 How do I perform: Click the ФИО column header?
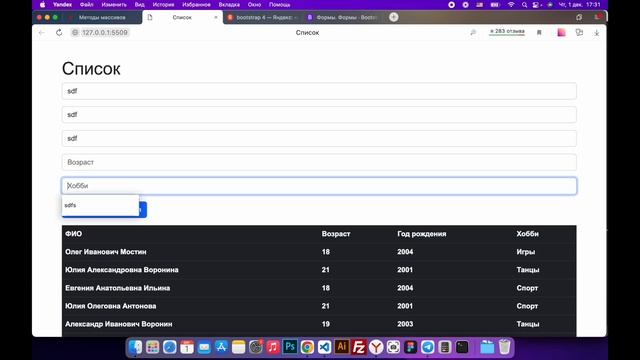73,234
